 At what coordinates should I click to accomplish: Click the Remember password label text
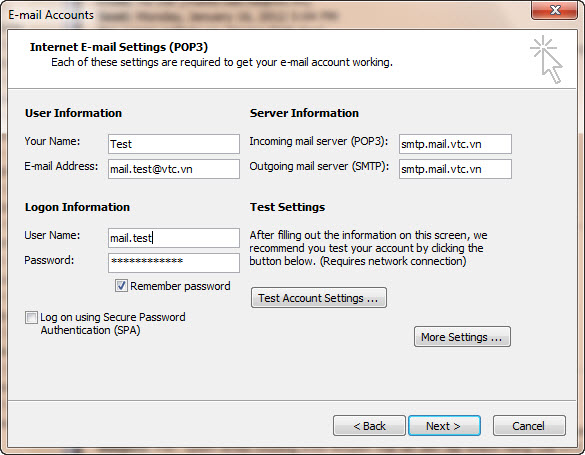tap(180, 286)
